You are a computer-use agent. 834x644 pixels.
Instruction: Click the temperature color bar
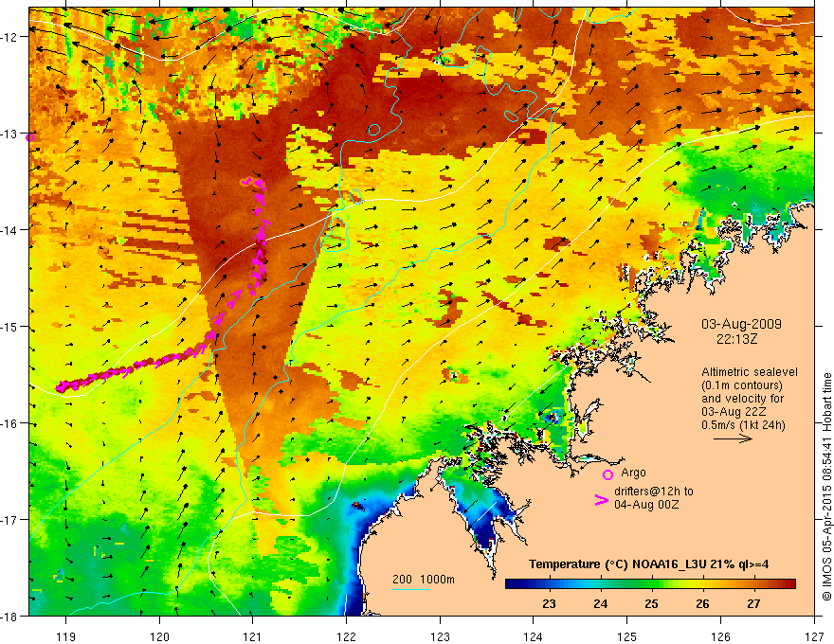650,583
